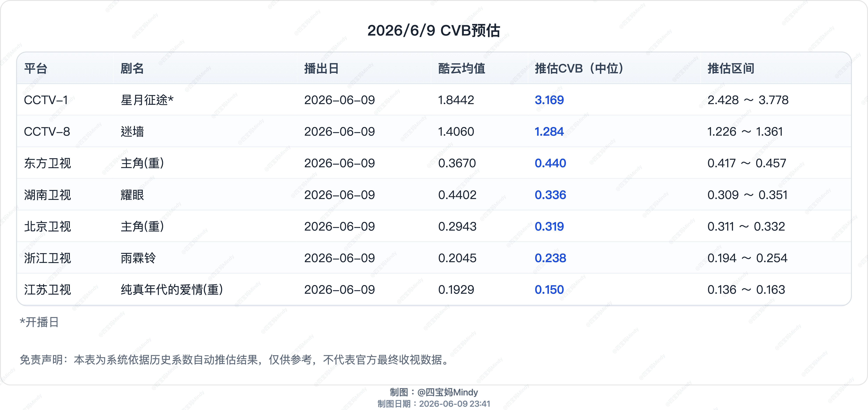Click the blue CVB estimate '0.238'
This screenshot has width=868, height=410.
(550, 258)
